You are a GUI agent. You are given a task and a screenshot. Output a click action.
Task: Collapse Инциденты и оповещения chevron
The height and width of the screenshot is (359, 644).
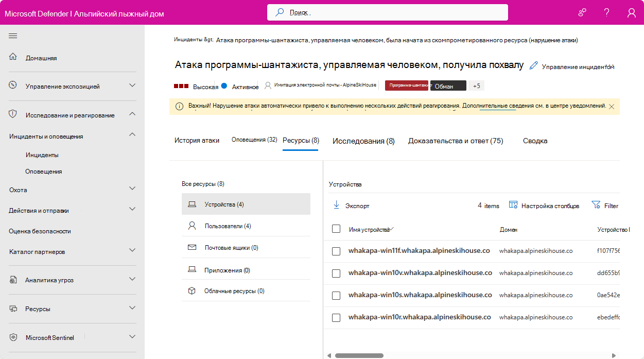(x=132, y=134)
